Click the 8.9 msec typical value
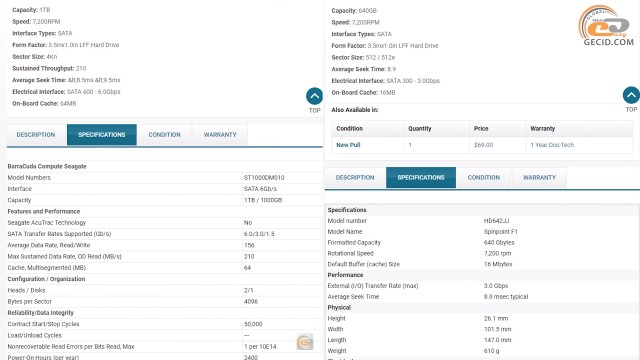 [506, 297]
